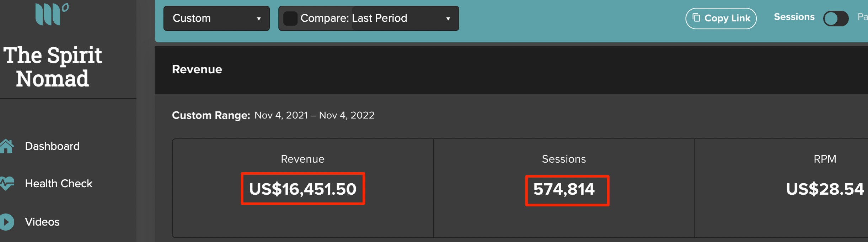
Task: Click the copy icon inside Copy Link
Action: 696,18
